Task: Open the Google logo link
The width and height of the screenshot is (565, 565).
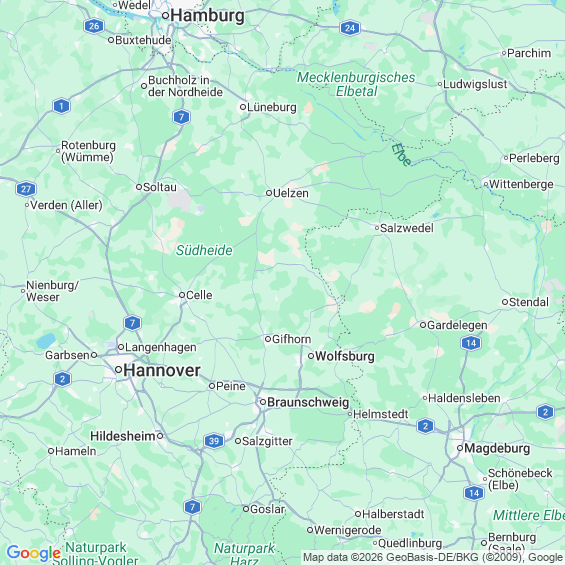Action: [x=33, y=553]
